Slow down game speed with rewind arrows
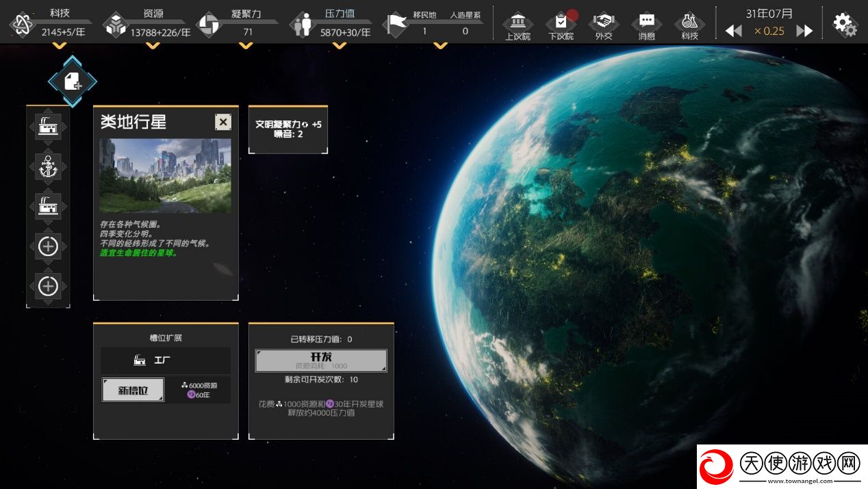This screenshot has height=489, width=868. pyautogui.click(x=733, y=31)
